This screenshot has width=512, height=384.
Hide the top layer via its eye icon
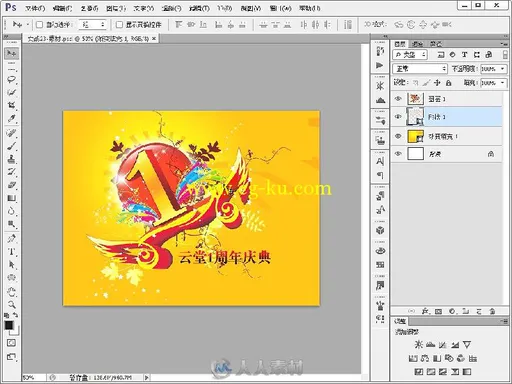(398, 99)
